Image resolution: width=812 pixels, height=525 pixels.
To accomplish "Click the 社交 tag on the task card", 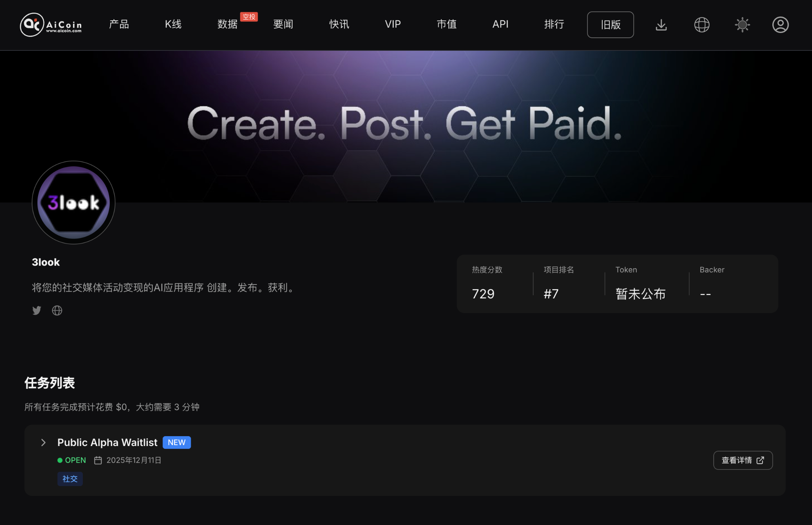I will [x=70, y=479].
